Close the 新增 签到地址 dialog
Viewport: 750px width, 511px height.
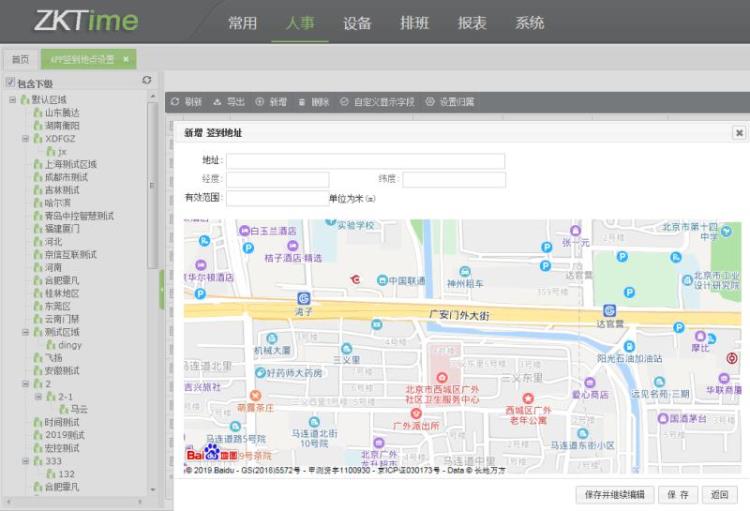click(x=739, y=132)
